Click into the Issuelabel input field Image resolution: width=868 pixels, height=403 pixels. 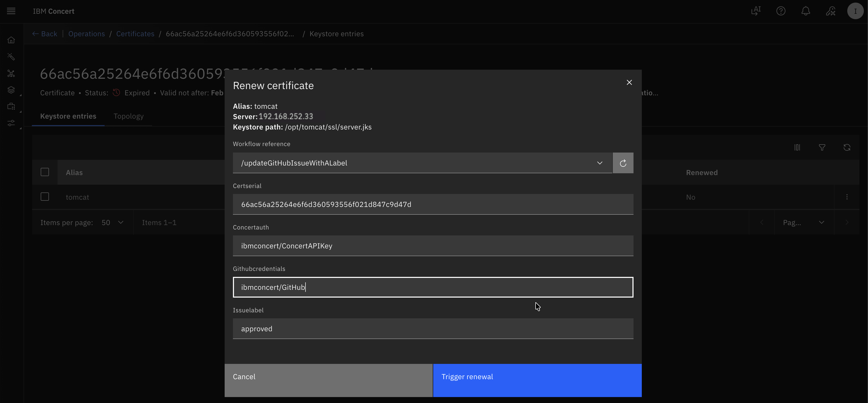coord(433,328)
